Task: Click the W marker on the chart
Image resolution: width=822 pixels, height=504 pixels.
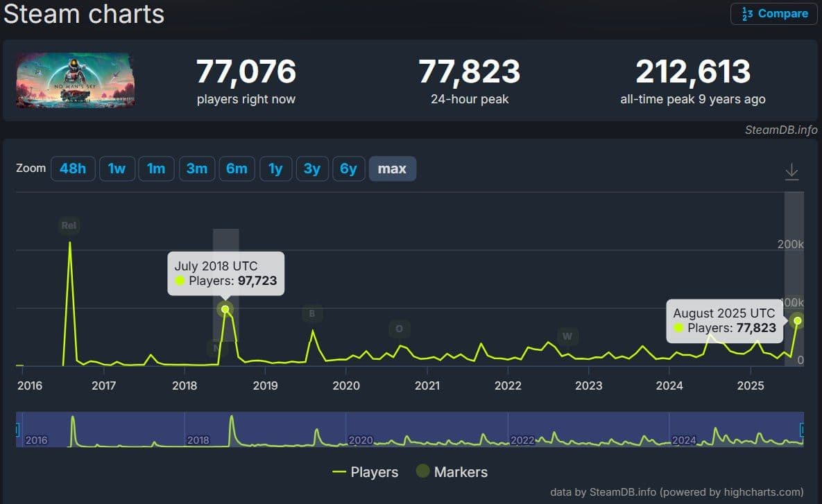Action: [x=567, y=336]
